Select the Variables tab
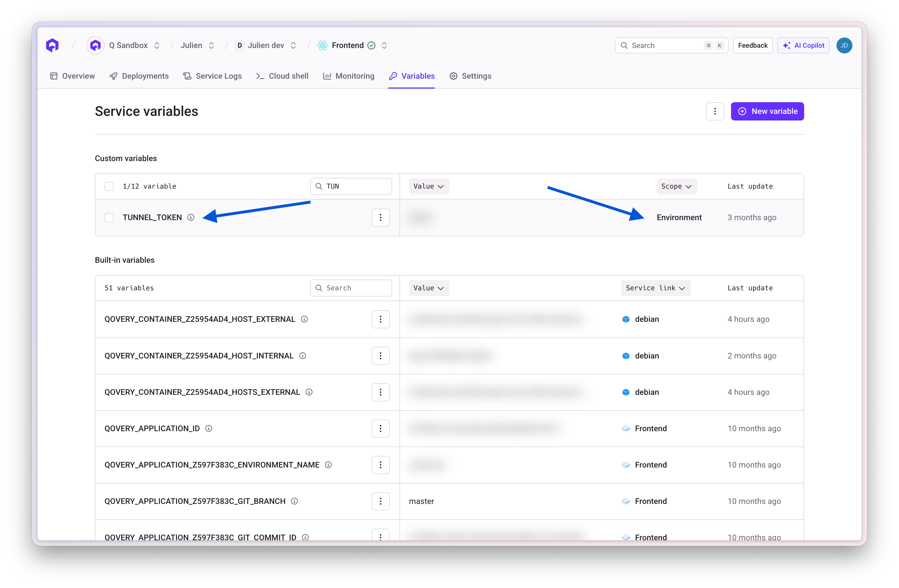899x588 pixels. click(412, 76)
